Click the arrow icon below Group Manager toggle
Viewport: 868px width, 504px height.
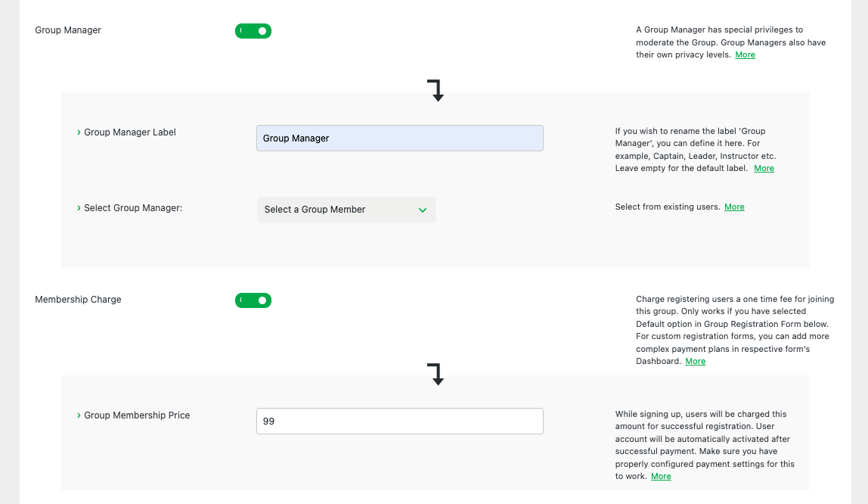pos(436,90)
